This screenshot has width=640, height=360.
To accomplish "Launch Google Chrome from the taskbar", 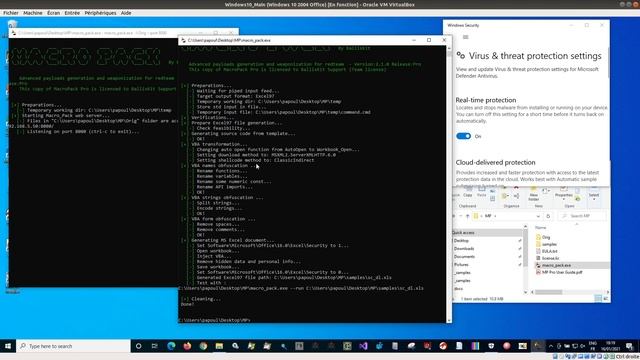I will coord(203,346).
